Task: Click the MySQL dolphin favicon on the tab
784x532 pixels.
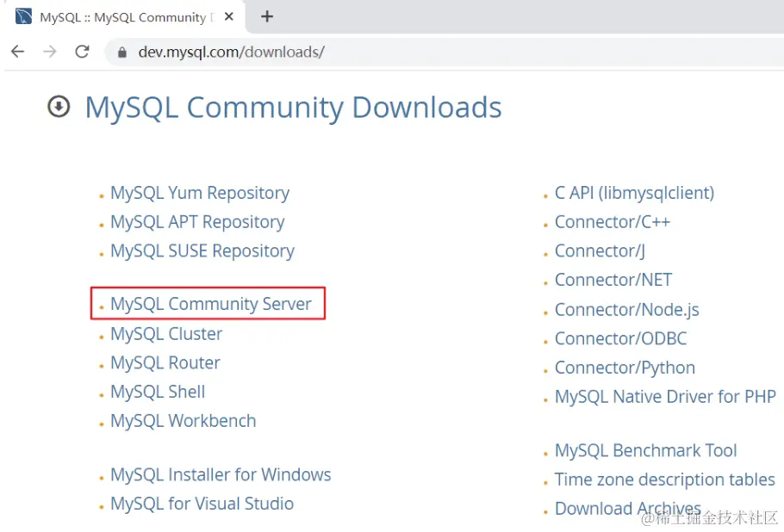Action: click(23, 16)
